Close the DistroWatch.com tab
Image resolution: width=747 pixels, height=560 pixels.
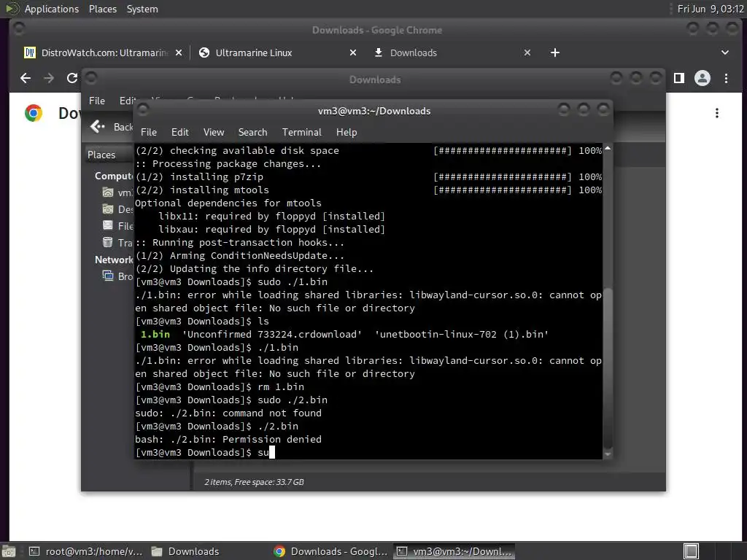pyautogui.click(x=179, y=52)
